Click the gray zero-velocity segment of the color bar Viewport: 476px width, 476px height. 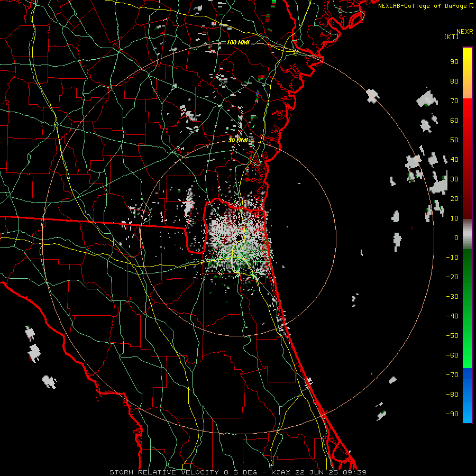click(467, 234)
